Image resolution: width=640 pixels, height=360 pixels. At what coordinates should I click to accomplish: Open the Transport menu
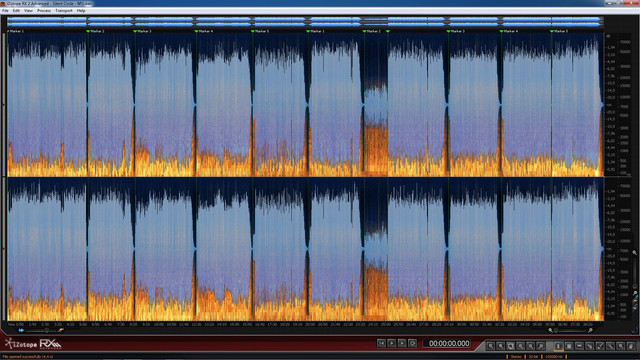[x=64, y=11]
